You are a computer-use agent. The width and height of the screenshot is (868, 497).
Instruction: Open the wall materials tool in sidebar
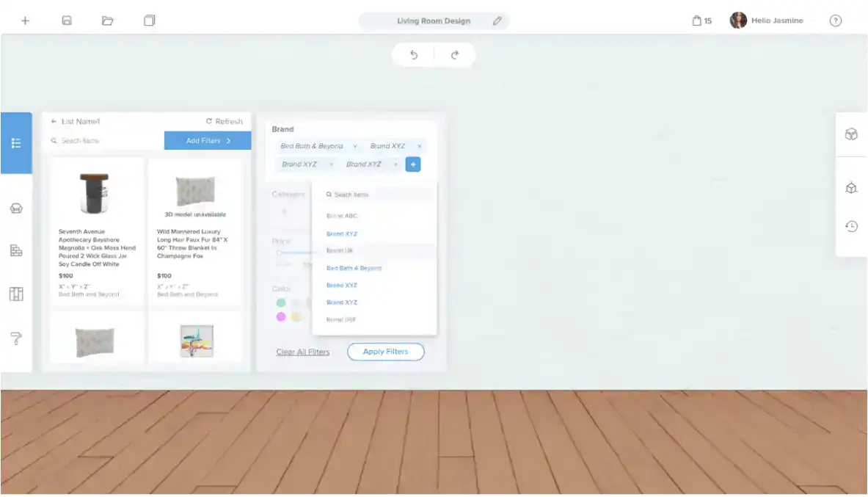16,250
